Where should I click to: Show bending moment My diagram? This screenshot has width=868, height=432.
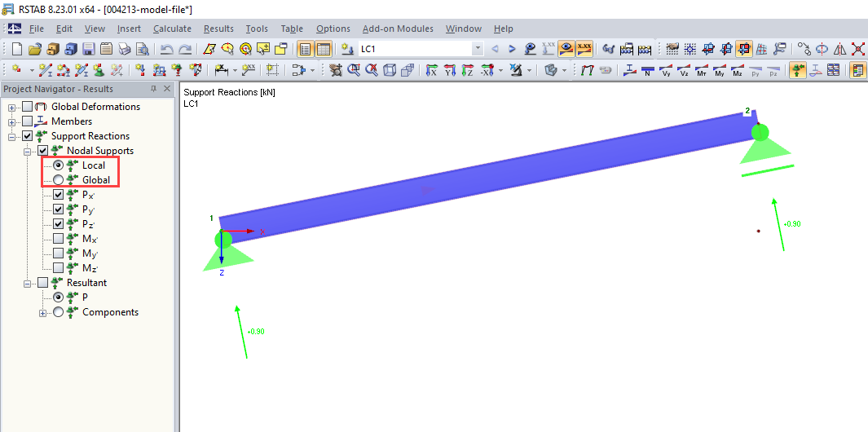719,70
